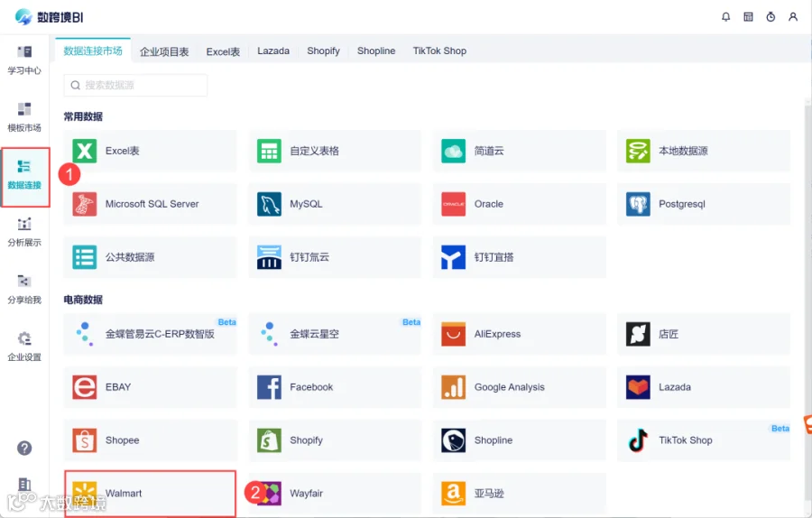Switch to the Shopline tab
Screen dimensions: 812x518
tap(376, 51)
